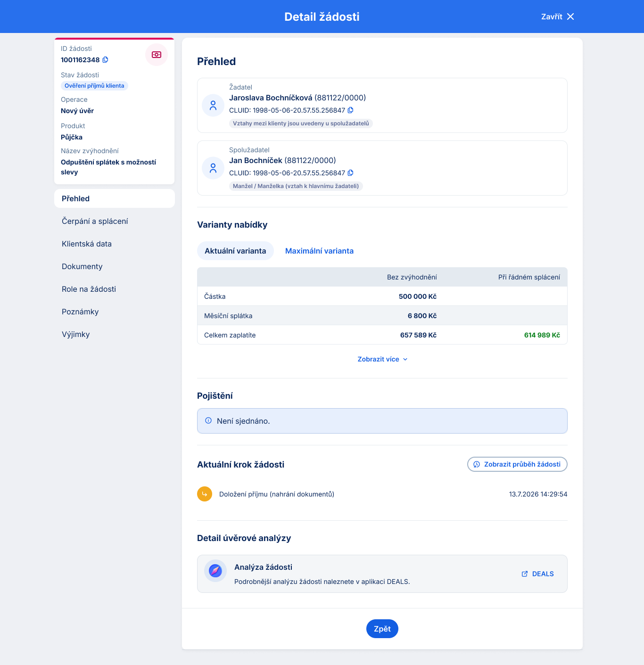Click Zobrazit průběh žádosti button

click(517, 464)
